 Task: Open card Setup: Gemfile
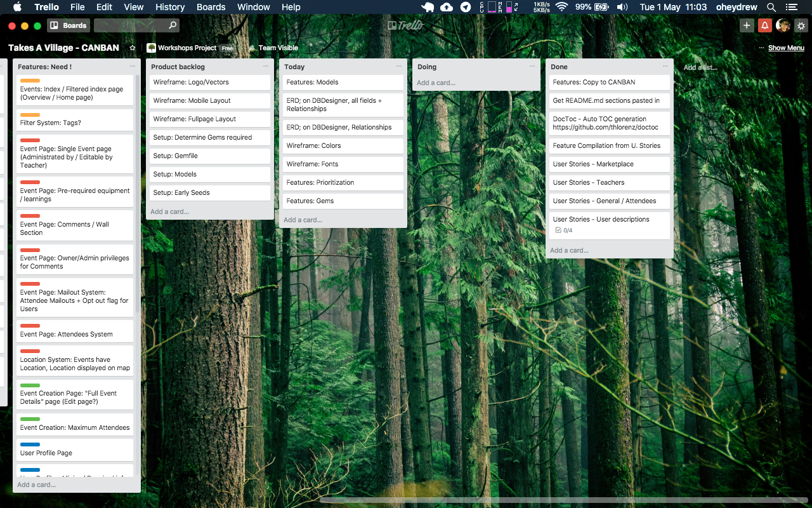(210, 156)
